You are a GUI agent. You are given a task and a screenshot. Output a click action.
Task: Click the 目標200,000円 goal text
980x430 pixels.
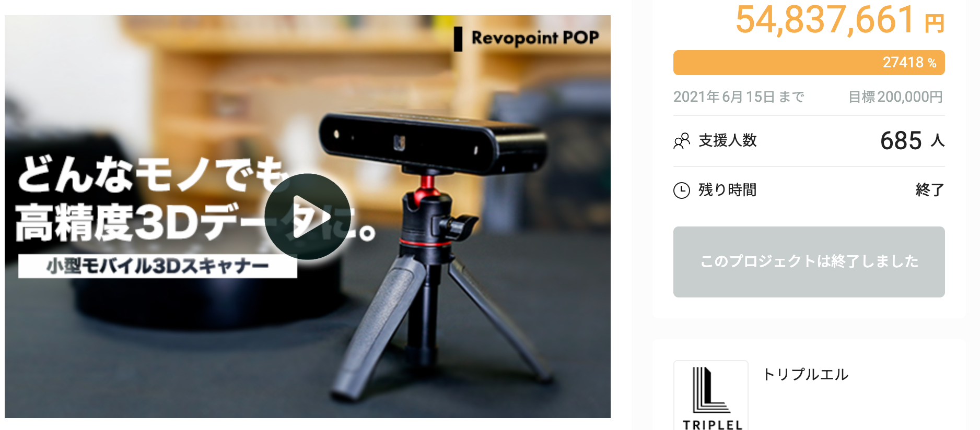(x=896, y=97)
